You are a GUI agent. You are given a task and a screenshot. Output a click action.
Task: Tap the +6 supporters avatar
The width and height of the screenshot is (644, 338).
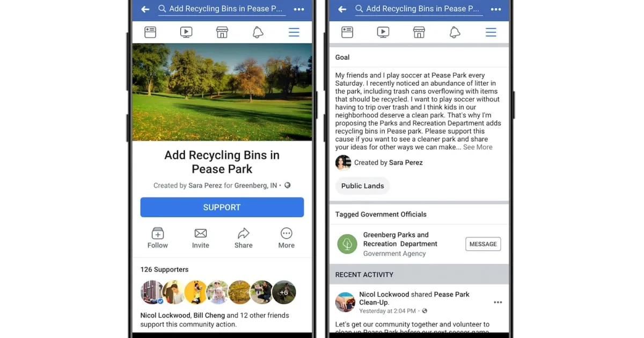[284, 292]
